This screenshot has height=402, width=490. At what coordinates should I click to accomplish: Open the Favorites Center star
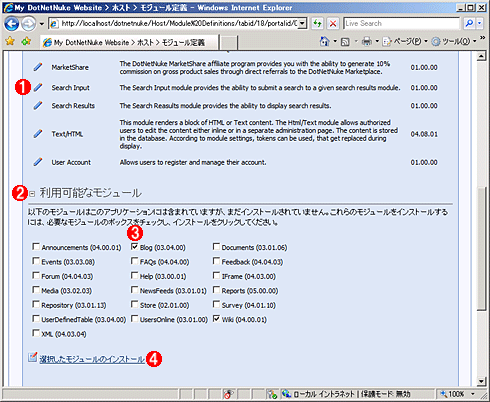tap(10, 41)
